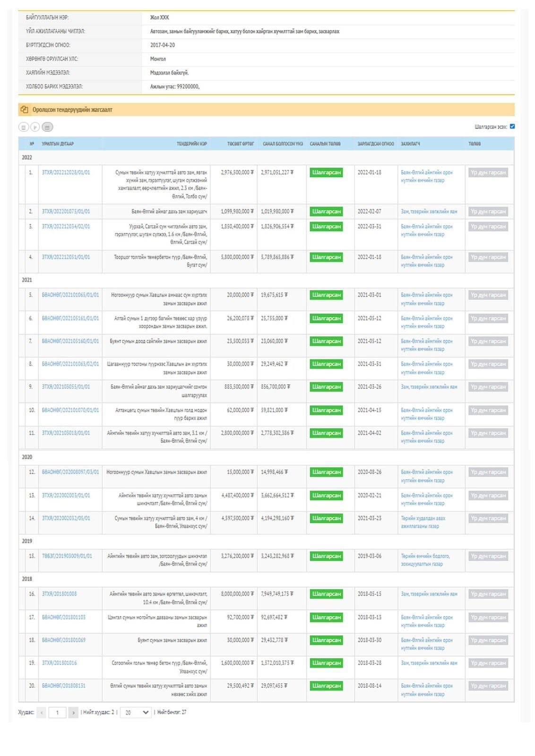Screen dimensions: 535x756
Task: Open tender ЗТХЯ/201801016
Action: coord(59,663)
